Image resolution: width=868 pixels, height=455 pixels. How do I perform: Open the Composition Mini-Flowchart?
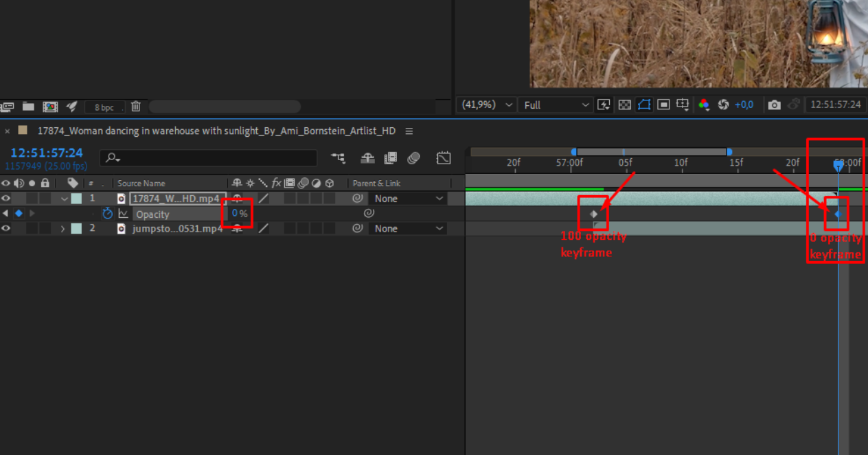338,158
